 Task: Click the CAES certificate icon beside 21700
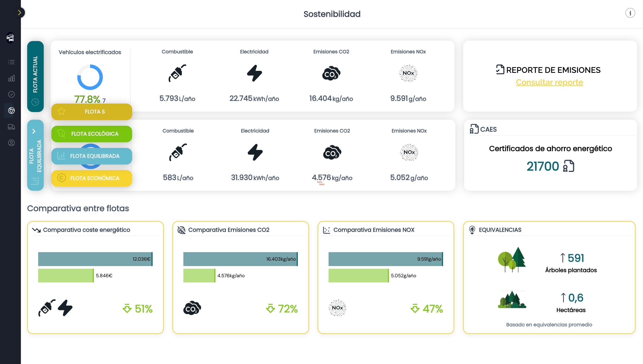point(568,166)
